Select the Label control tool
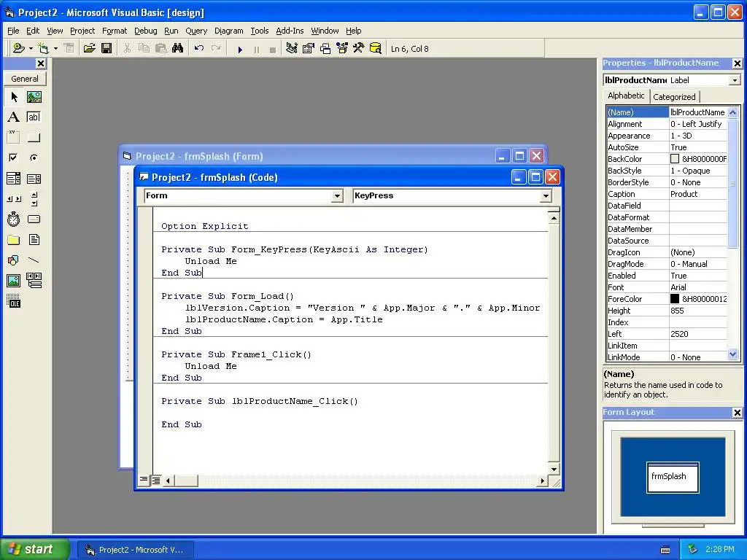 tap(14, 117)
